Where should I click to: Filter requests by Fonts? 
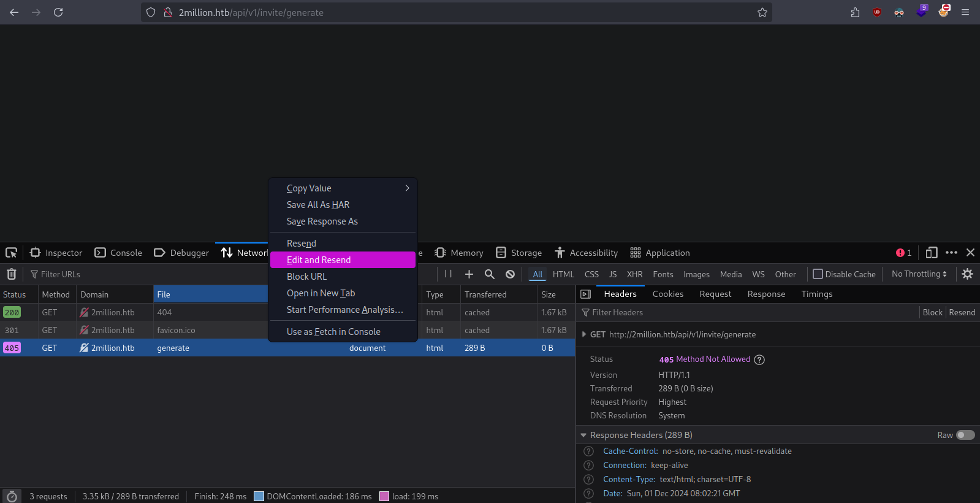[x=663, y=274]
